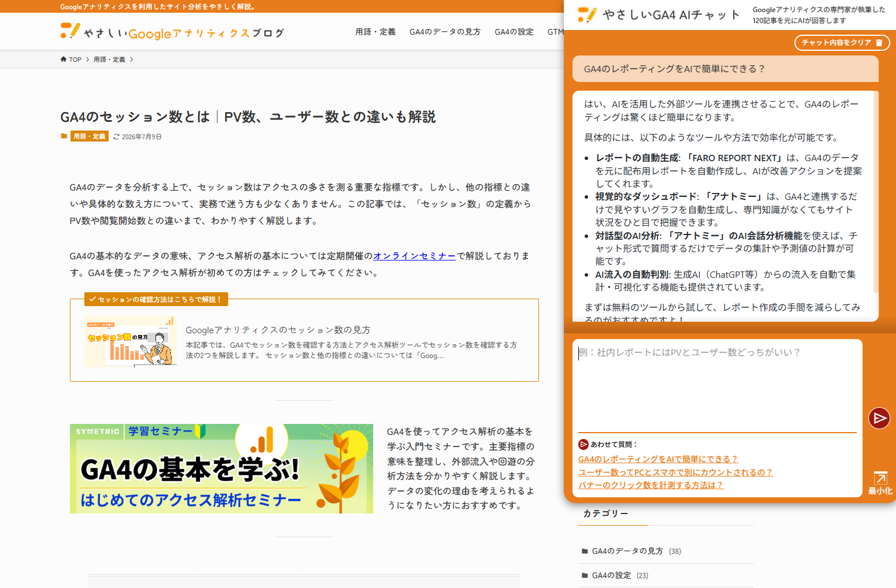896x588 pixels.
Task: Open the GA4の設定 menu item
Action: tap(514, 32)
